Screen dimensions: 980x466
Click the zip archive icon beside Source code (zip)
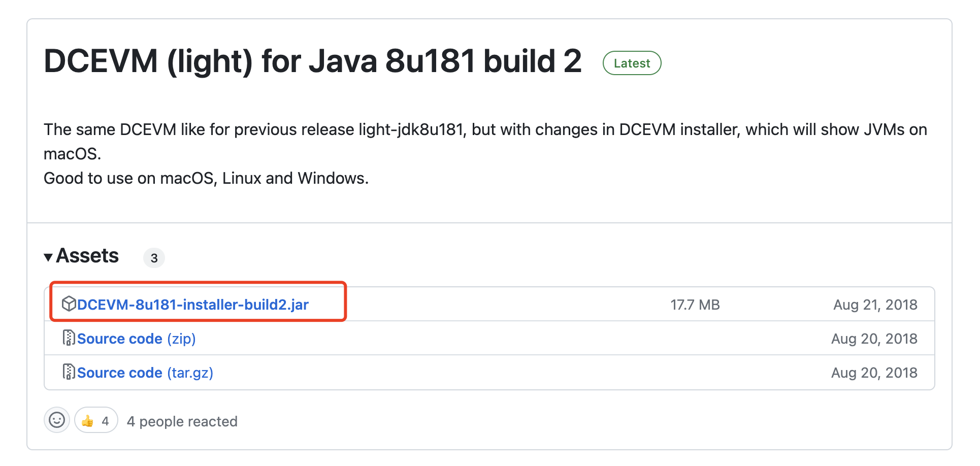(x=69, y=338)
